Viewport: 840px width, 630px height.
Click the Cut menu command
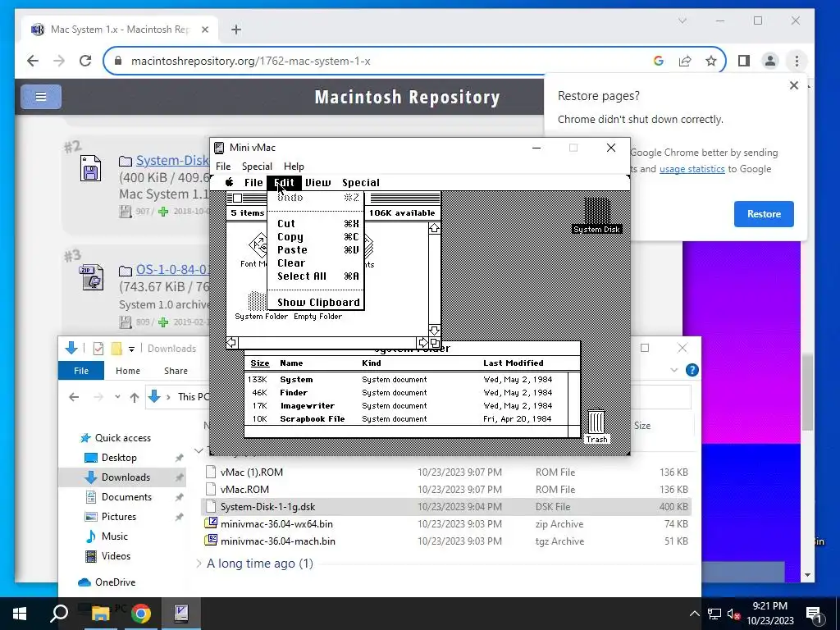316,223
